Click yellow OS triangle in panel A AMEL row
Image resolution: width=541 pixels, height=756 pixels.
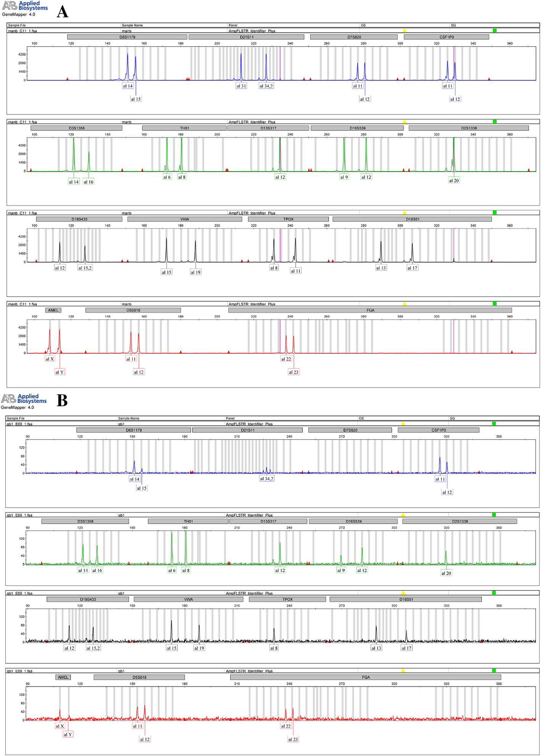pos(404,304)
